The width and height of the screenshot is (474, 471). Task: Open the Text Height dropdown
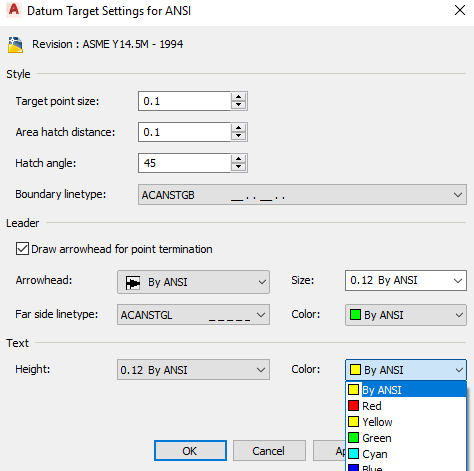pyautogui.click(x=193, y=370)
